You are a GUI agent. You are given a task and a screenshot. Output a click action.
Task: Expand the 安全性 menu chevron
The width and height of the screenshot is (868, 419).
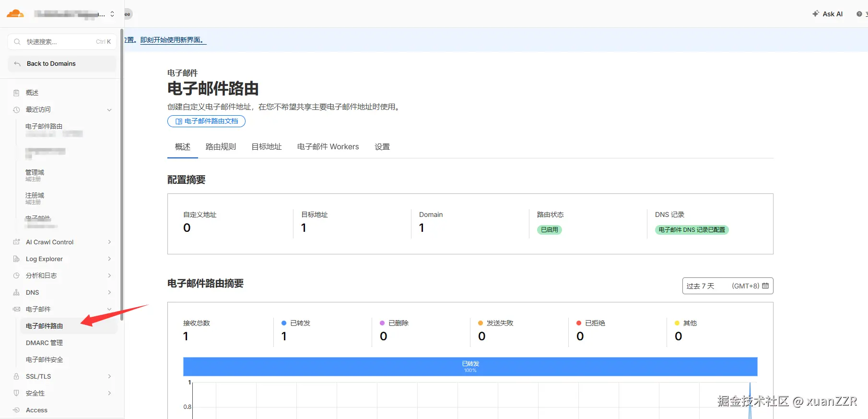pyautogui.click(x=109, y=393)
